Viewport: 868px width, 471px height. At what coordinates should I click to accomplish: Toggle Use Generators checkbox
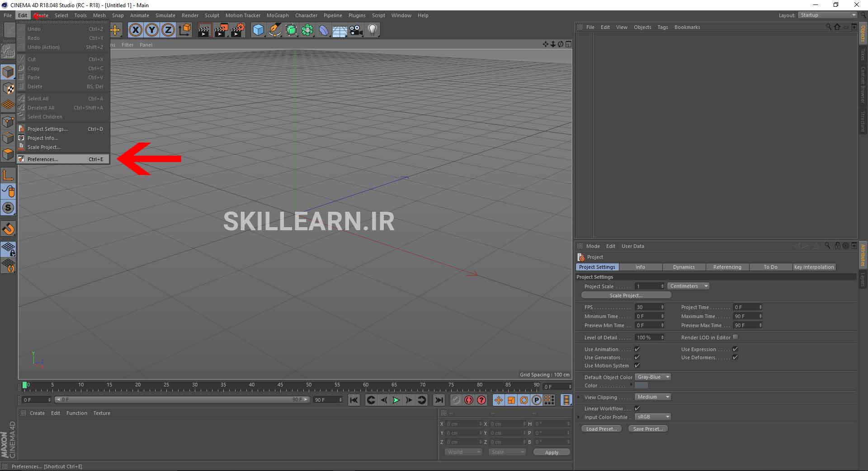637,357
